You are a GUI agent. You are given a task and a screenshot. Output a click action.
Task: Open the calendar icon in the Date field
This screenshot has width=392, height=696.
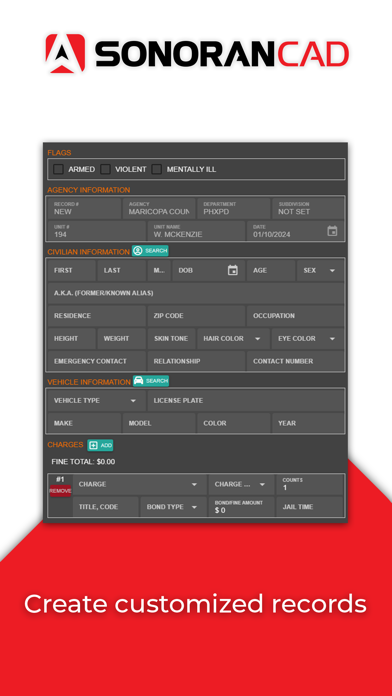click(332, 231)
